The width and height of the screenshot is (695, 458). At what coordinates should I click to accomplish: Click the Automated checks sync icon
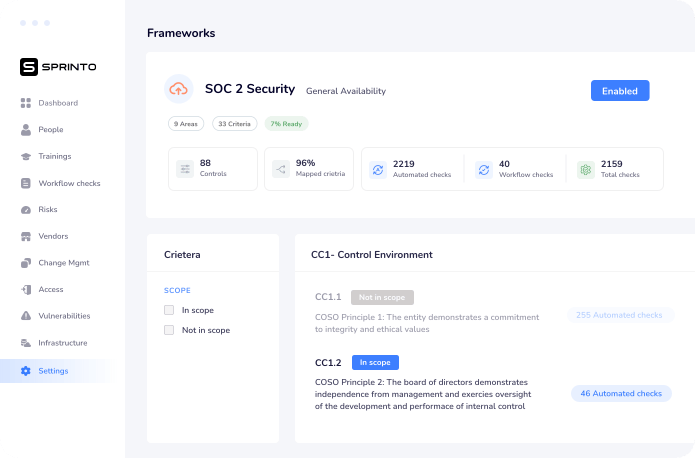pyautogui.click(x=378, y=170)
